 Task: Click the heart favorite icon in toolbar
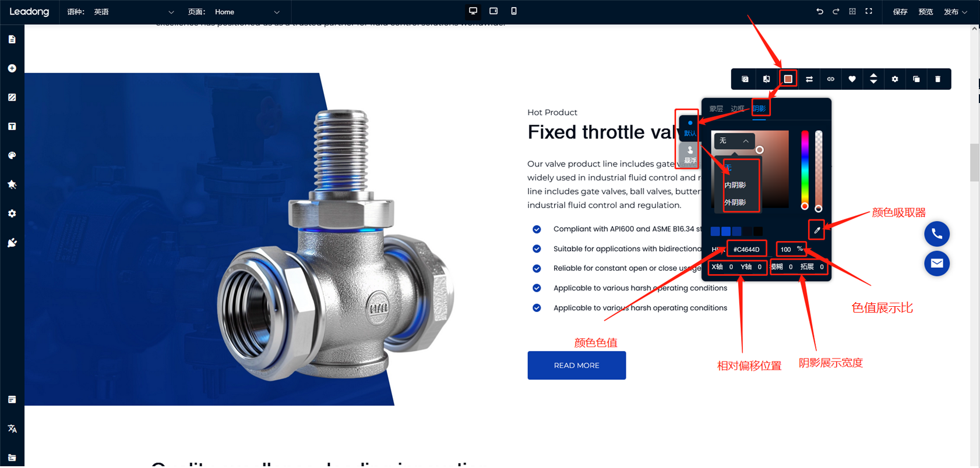pyautogui.click(x=852, y=79)
